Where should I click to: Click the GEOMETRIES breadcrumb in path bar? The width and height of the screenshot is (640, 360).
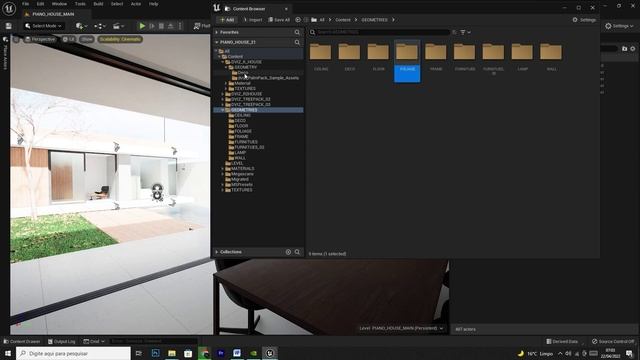coord(374,20)
